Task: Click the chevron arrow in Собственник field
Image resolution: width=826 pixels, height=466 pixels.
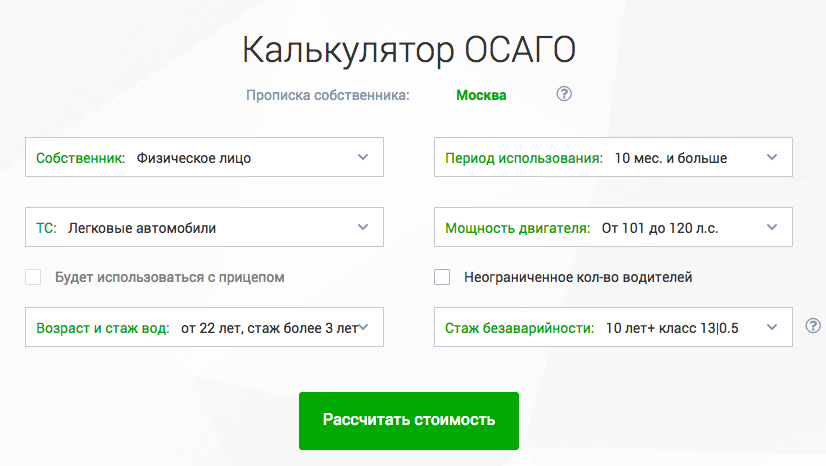Action: (x=363, y=157)
